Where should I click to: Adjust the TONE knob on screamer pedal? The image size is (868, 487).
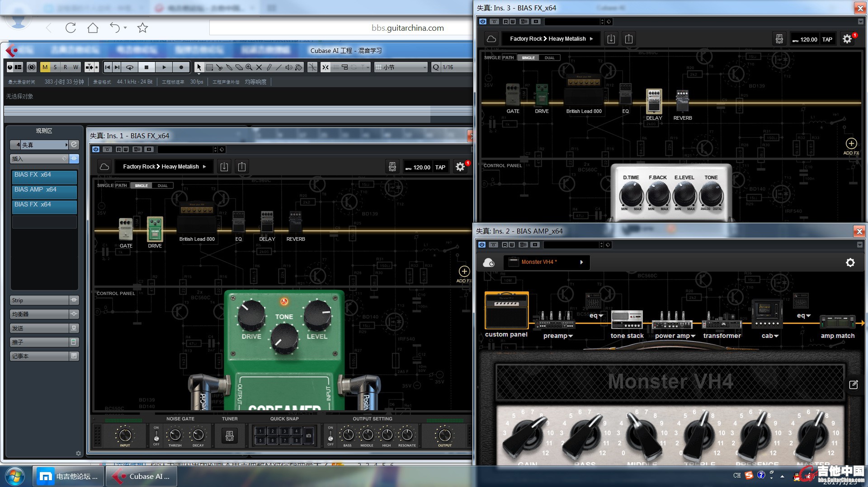tap(284, 339)
